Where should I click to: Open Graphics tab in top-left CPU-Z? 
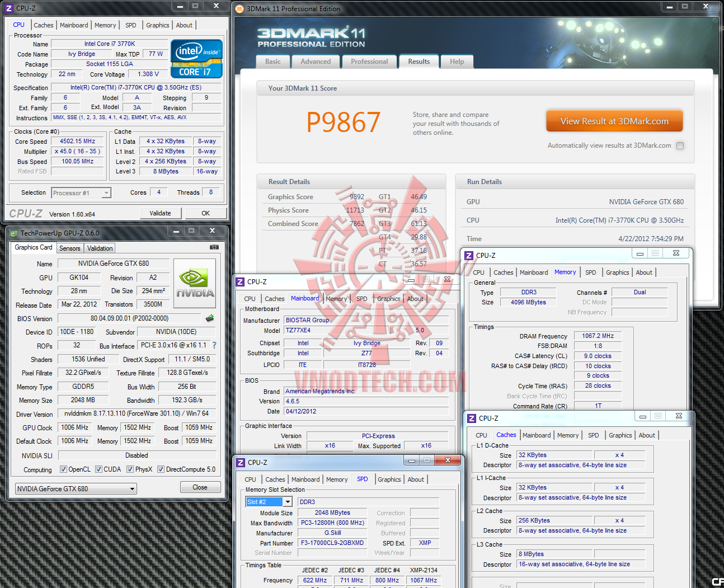point(158,25)
